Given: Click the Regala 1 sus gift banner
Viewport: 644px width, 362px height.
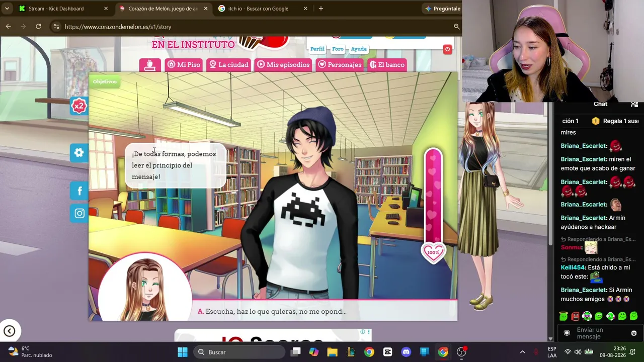Looking at the screenshot, I should click(x=615, y=121).
